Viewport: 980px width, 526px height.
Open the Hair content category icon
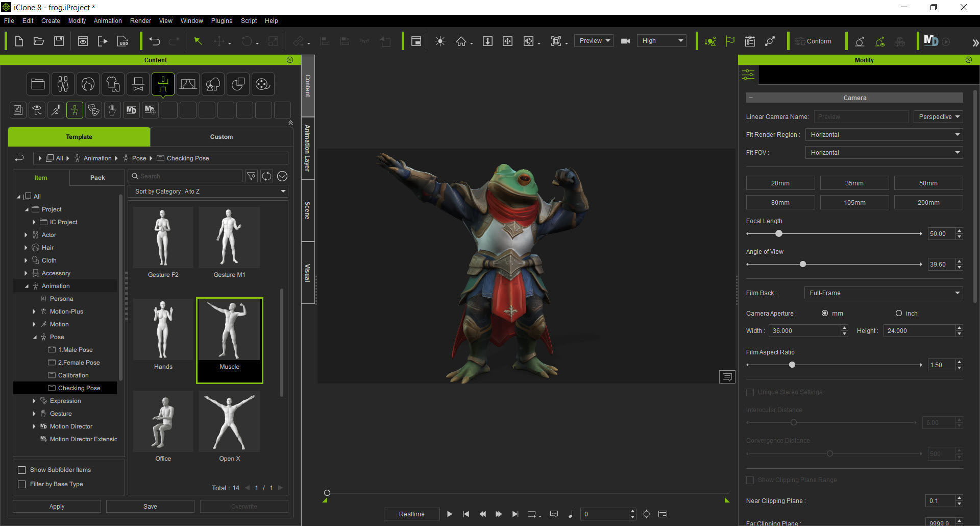(88, 84)
